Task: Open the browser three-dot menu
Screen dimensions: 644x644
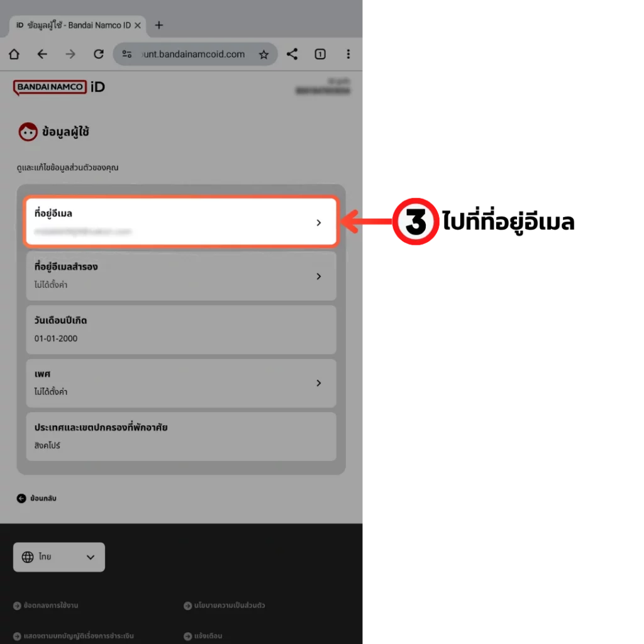Action: click(x=348, y=54)
